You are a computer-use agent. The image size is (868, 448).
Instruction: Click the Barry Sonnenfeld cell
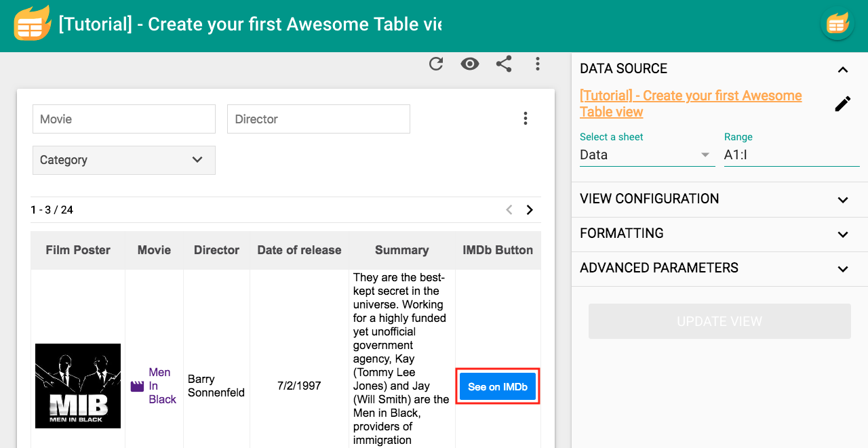tap(216, 386)
